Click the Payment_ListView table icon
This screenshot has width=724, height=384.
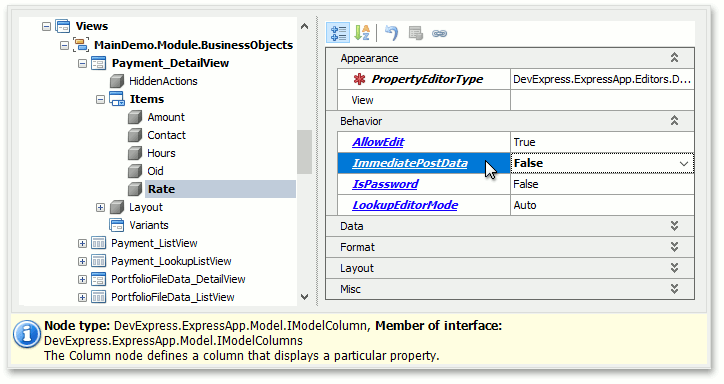pyautogui.click(x=98, y=243)
